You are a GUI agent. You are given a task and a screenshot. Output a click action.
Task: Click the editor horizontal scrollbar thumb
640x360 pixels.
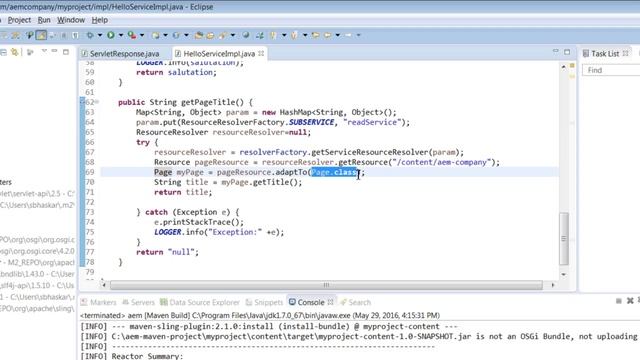326,285
